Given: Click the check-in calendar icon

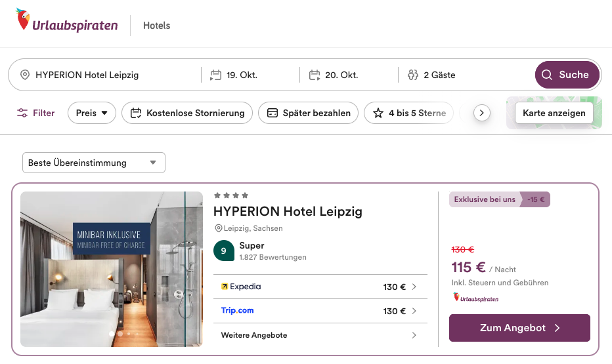Looking at the screenshot, I should [x=215, y=75].
